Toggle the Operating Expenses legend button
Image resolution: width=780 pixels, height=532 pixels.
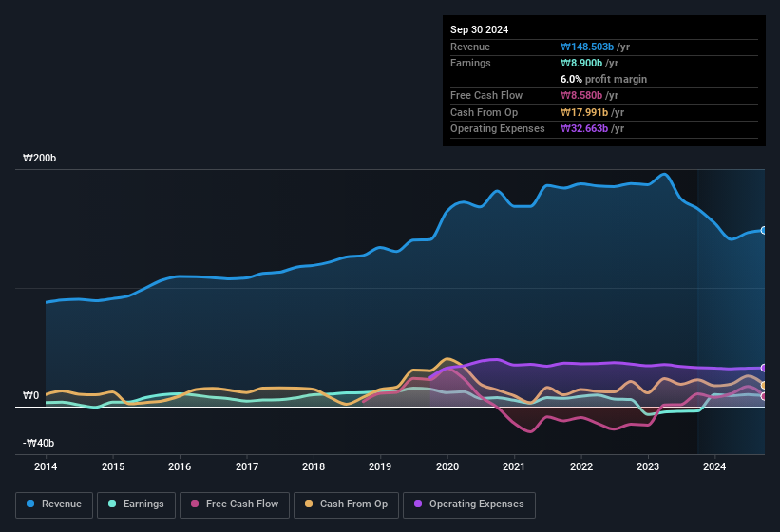tap(469, 504)
